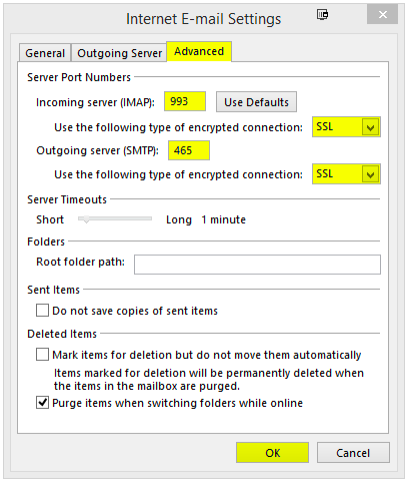The height and width of the screenshot is (482, 411).
Task: Focus the Outgoing server SMTP port field
Action: click(189, 150)
